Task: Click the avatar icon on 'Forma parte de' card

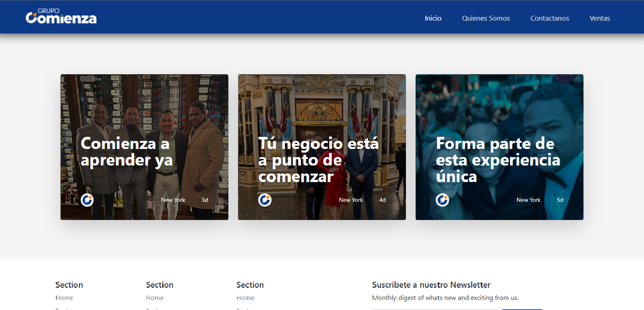Action: click(x=442, y=200)
